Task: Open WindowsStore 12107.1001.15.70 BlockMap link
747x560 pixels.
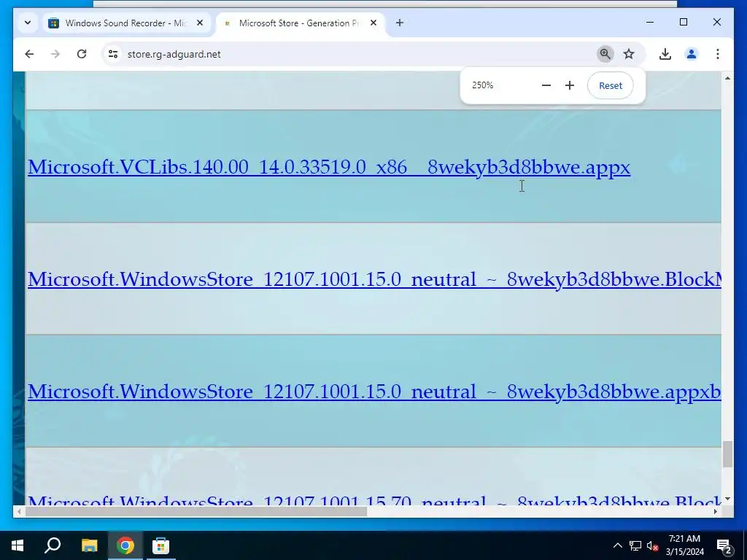Action: coord(374,500)
